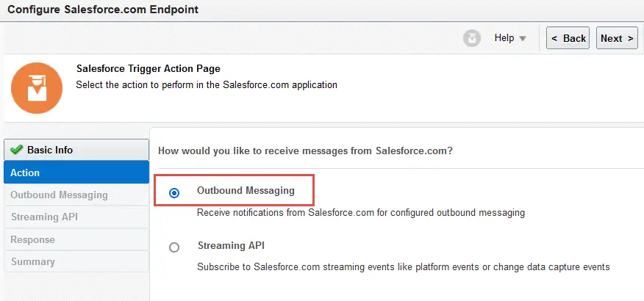Click the Salesforce Trigger Action Page heading
Image resolution: width=644 pixels, height=301 pixels.
tap(149, 68)
